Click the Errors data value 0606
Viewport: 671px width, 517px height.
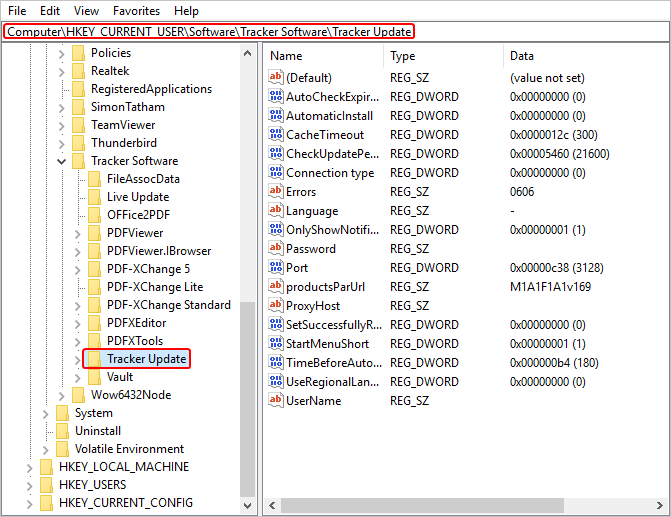(522, 191)
